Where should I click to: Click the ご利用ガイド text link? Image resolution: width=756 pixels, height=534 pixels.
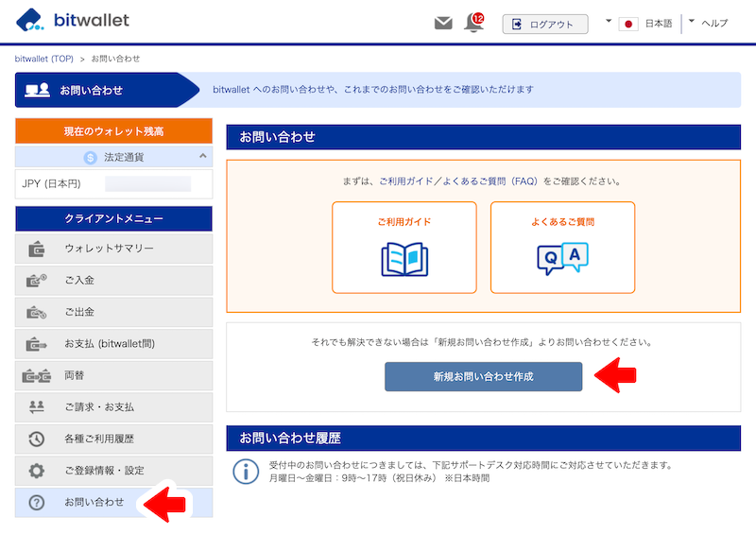[405, 181]
